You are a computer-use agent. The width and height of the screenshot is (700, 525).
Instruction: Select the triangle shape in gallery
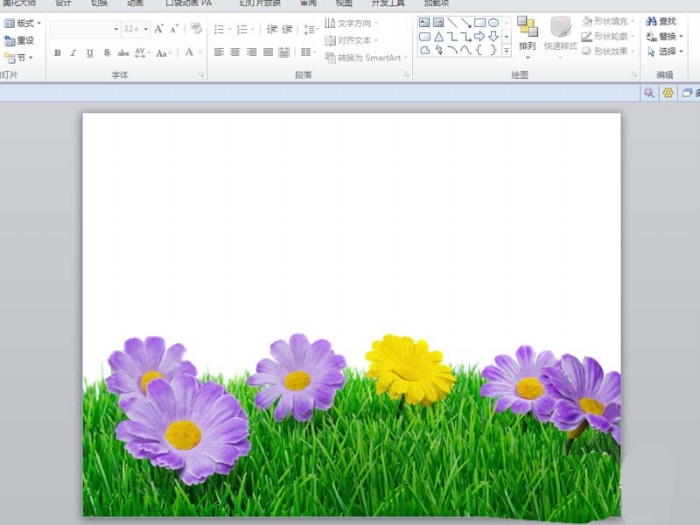(438, 36)
